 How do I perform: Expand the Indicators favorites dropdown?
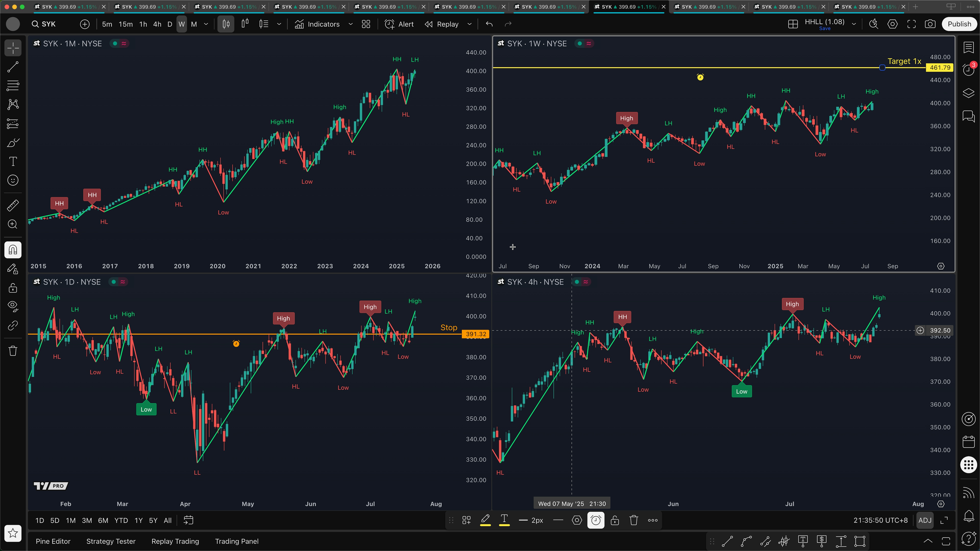pyautogui.click(x=351, y=24)
